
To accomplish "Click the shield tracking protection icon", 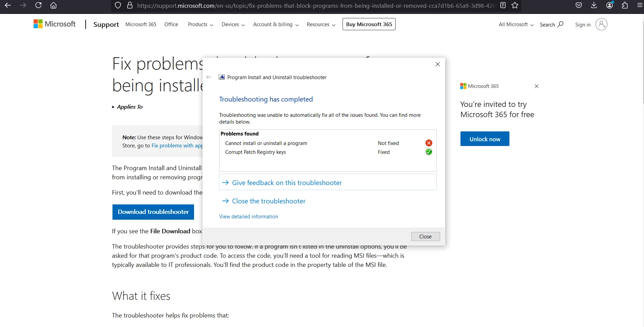I will 118,5.
